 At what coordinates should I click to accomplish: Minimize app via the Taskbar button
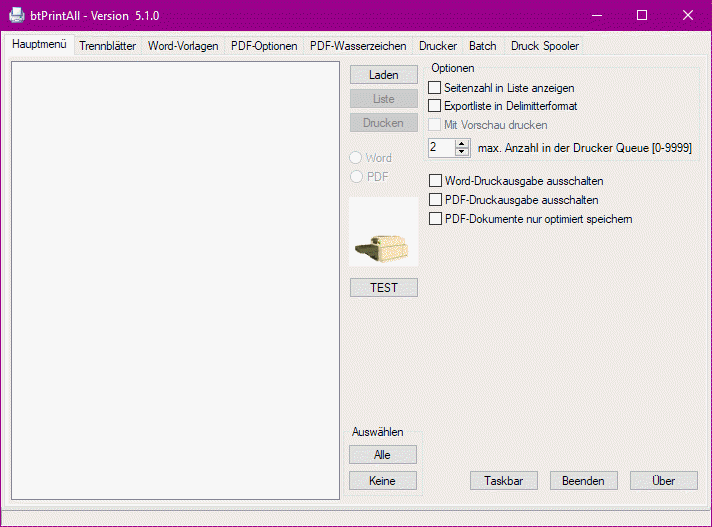pos(504,480)
